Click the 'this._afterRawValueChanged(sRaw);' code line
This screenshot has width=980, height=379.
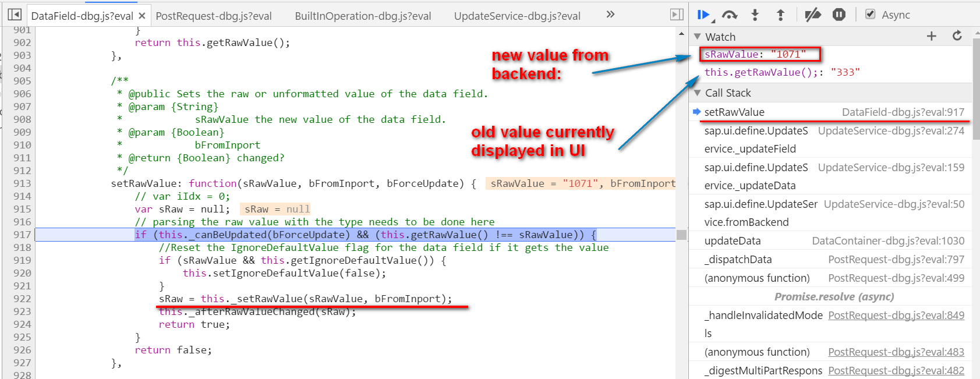tap(257, 311)
